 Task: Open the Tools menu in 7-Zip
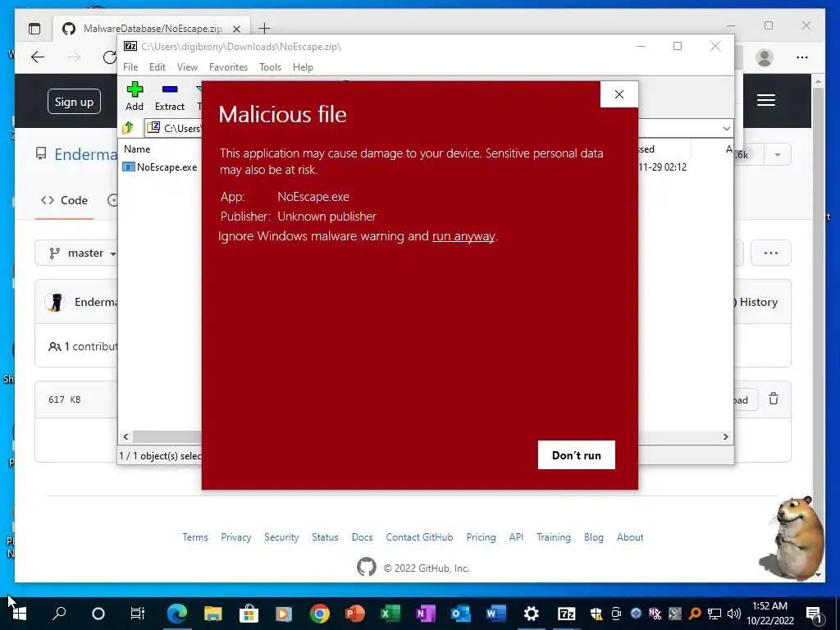270,67
